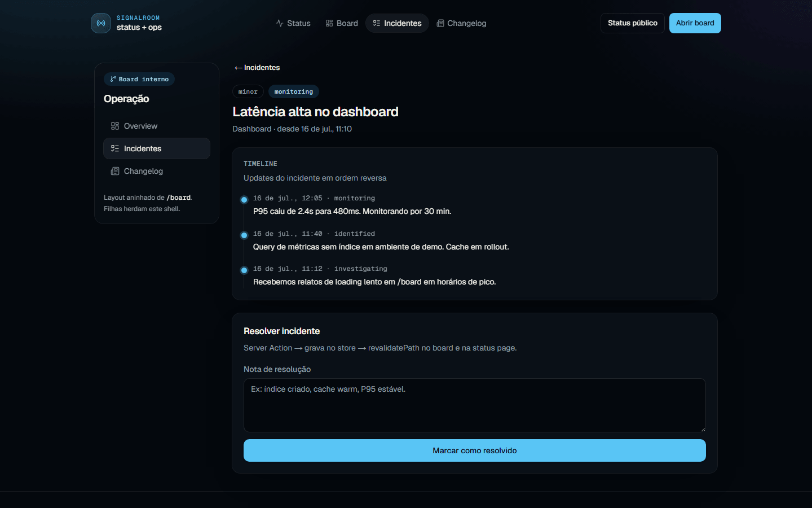This screenshot has width=812, height=508.
Task: Select Incidentes in the Operação sidebar
Action: [x=157, y=148]
